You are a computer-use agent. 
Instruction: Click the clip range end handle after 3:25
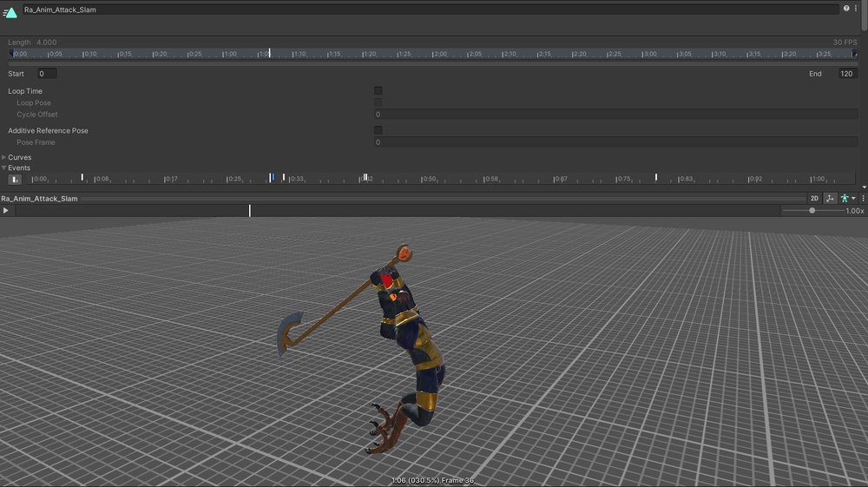click(854, 53)
